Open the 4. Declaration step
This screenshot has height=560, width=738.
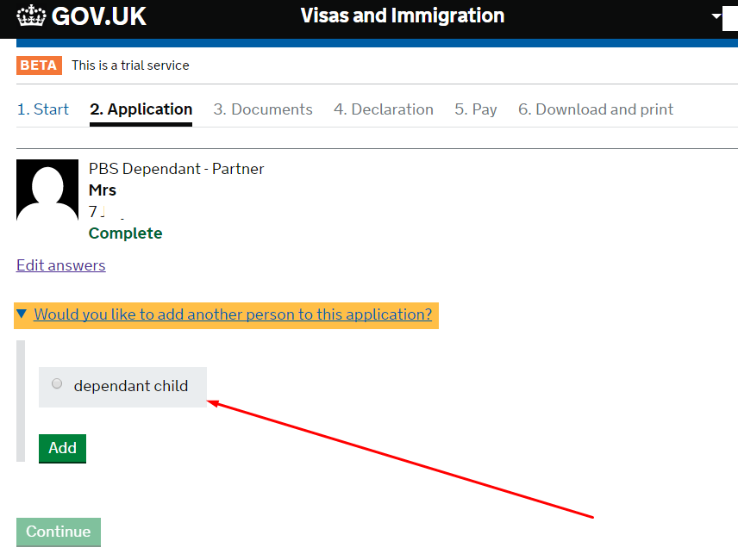pyautogui.click(x=384, y=109)
